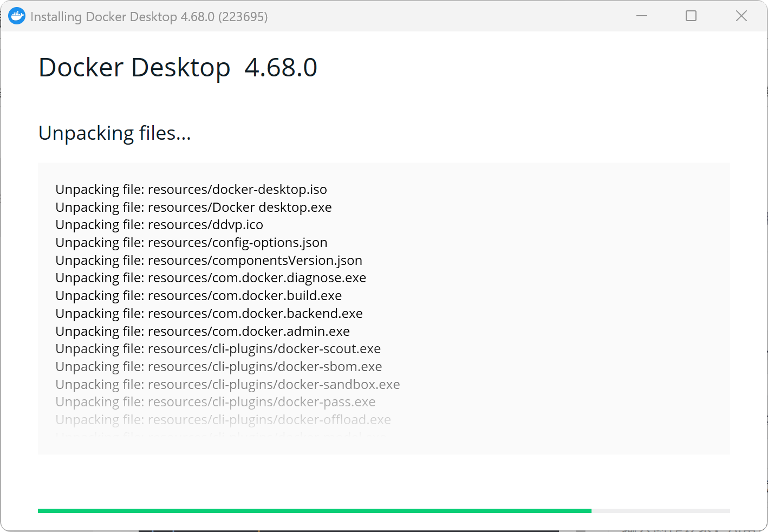Click the window title "Installing Docker Desktop 4.68.0 (223695)"
Viewport: 768px width, 532px height.
(149, 17)
